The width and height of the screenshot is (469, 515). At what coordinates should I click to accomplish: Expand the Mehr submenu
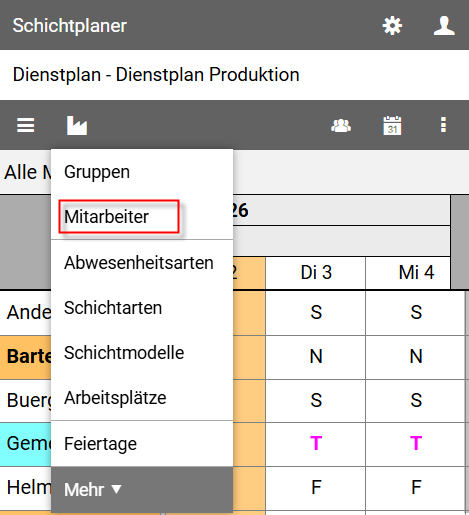pos(142,489)
